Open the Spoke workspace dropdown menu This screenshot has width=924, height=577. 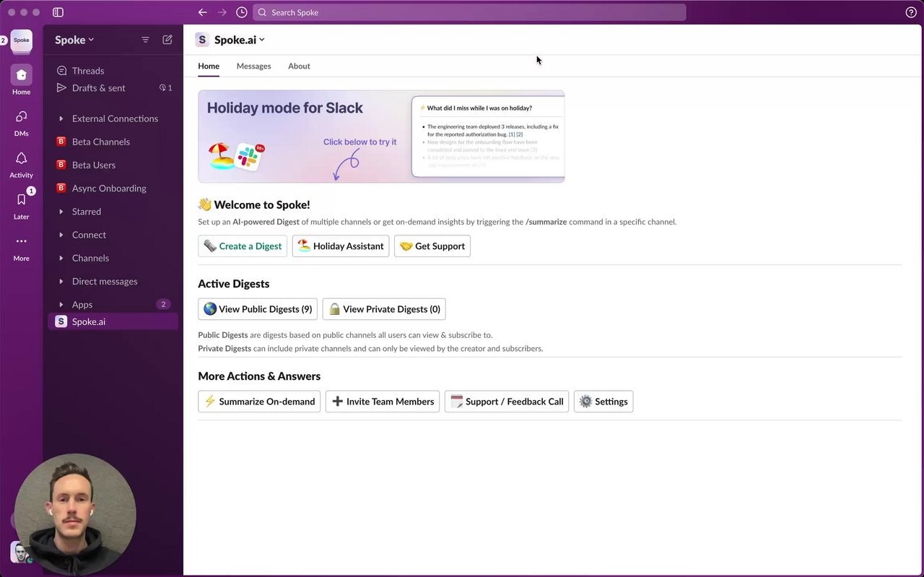pos(74,40)
